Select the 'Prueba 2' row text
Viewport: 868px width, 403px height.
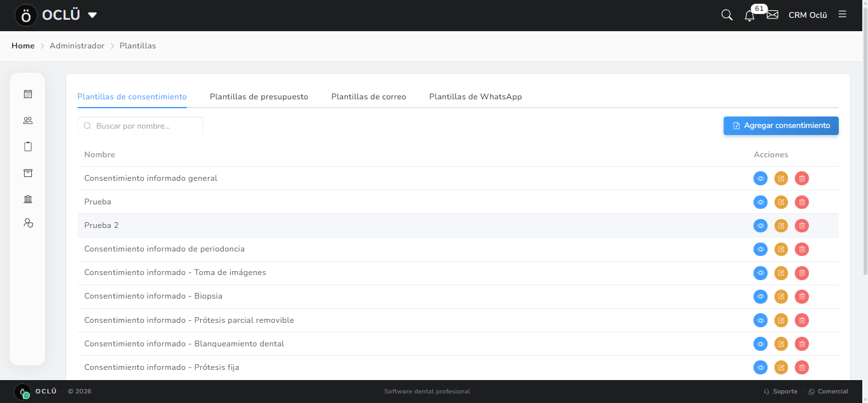pyautogui.click(x=102, y=225)
